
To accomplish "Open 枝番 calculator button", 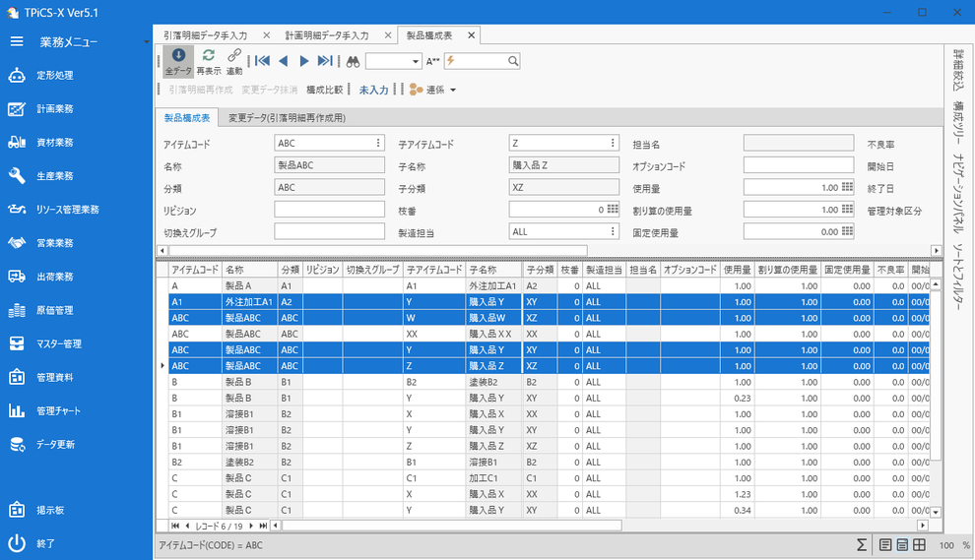I will point(613,210).
